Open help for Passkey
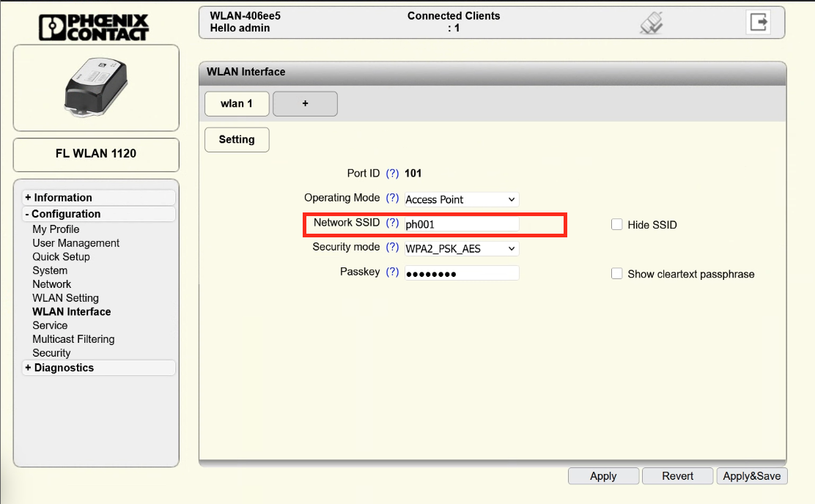The image size is (815, 504). [392, 273]
